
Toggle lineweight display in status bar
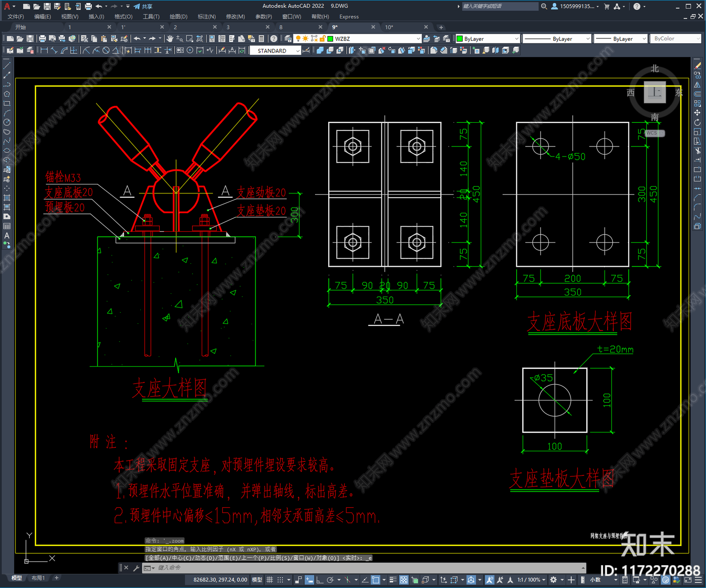(x=393, y=580)
